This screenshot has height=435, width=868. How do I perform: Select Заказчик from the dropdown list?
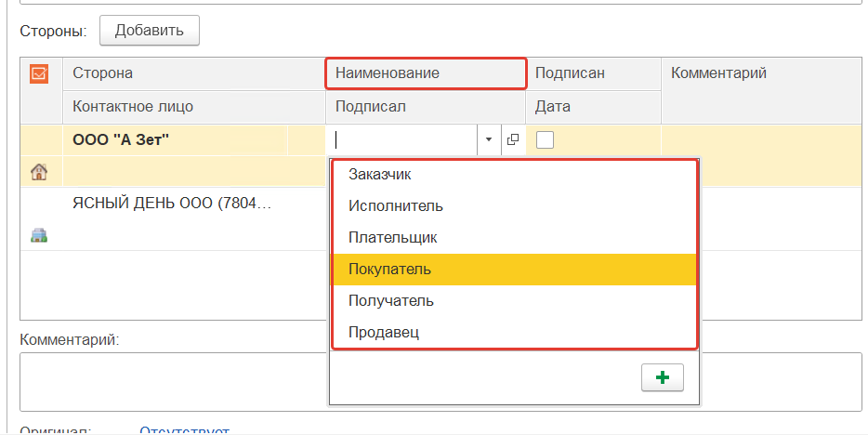point(379,174)
